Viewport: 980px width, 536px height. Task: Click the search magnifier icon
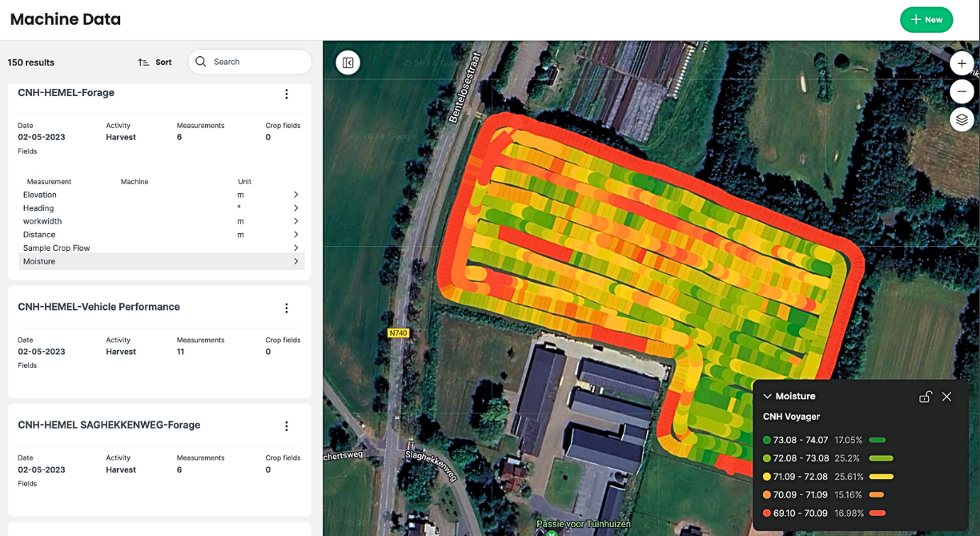coord(200,62)
